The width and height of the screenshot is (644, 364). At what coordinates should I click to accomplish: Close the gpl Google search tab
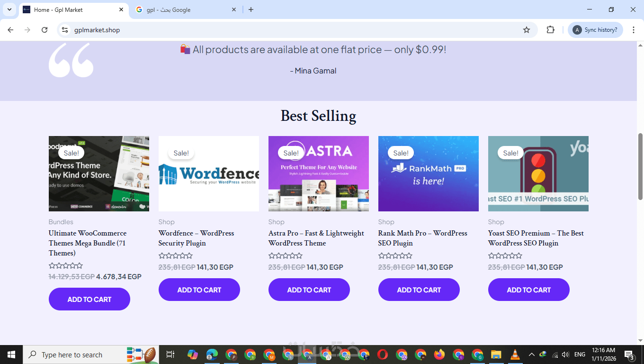click(234, 9)
